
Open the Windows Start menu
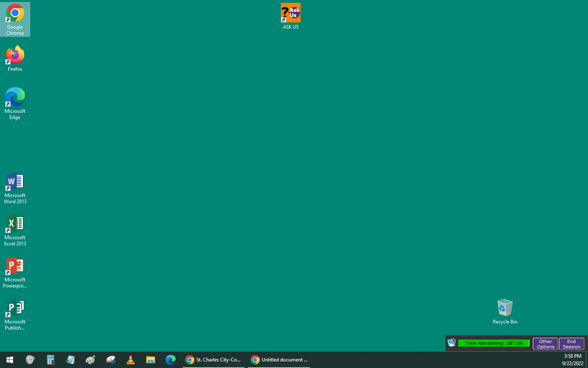click(x=10, y=360)
